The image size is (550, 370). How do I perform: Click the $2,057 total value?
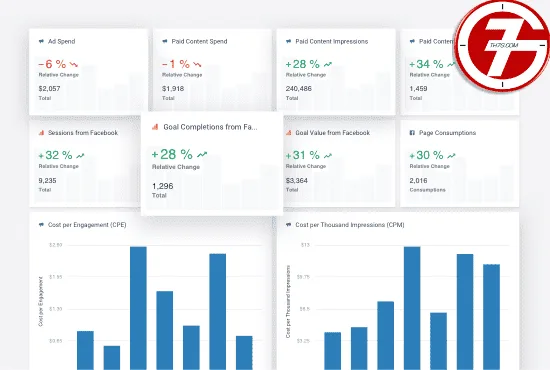(49, 89)
